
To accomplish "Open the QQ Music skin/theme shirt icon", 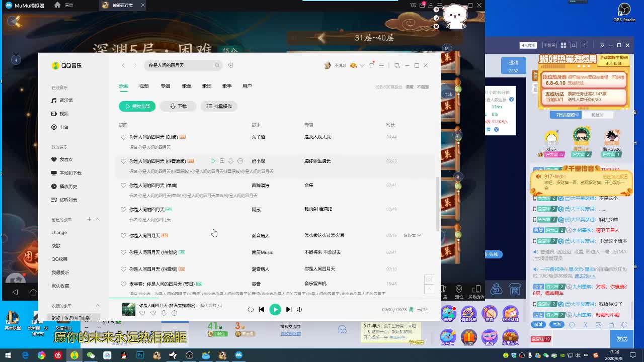I will 372,65.
